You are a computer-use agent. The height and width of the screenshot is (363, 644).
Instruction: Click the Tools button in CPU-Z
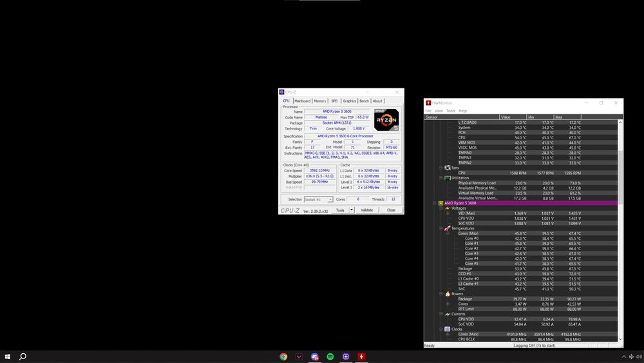point(340,210)
